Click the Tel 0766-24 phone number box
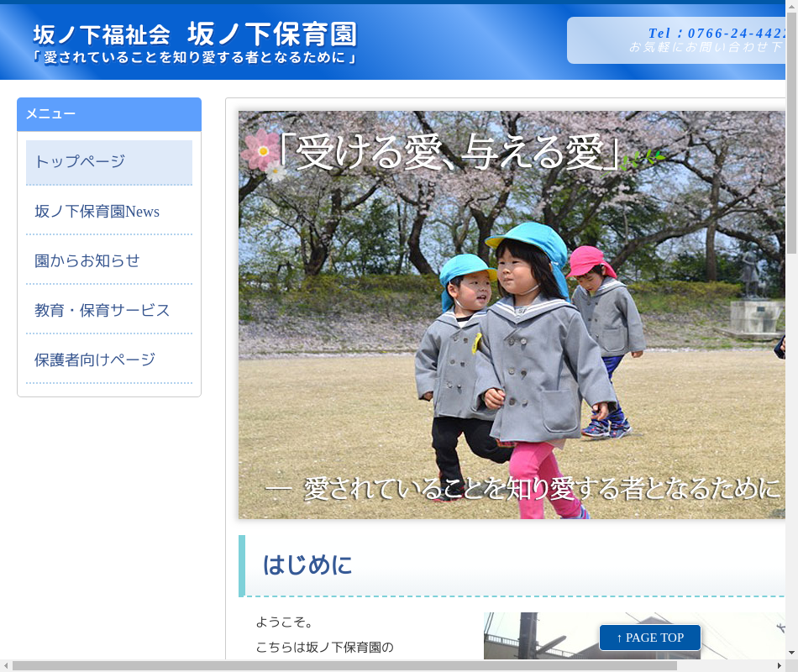The image size is (798, 672). (x=680, y=40)
